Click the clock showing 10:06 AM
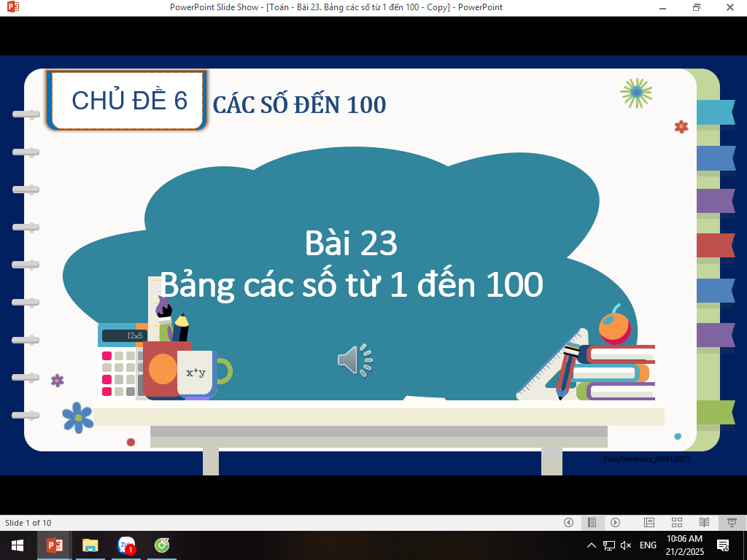Viewport: 747px width, 560px height. (684, 545)
